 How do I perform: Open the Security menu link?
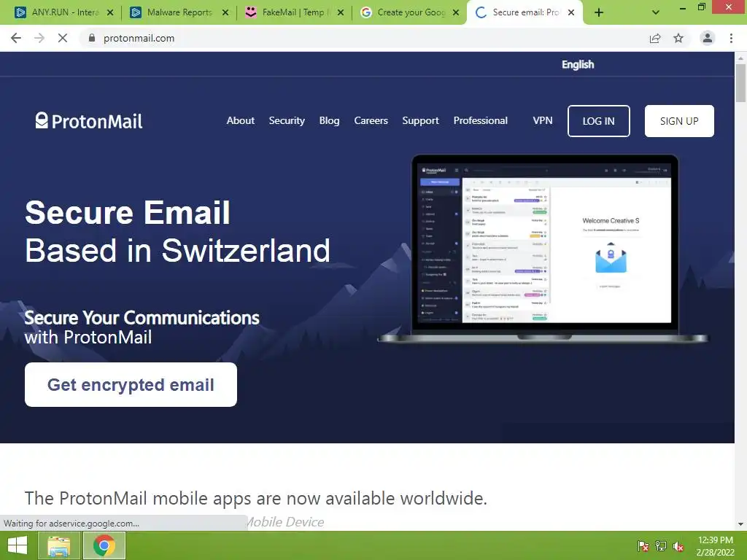click(287, 120)
